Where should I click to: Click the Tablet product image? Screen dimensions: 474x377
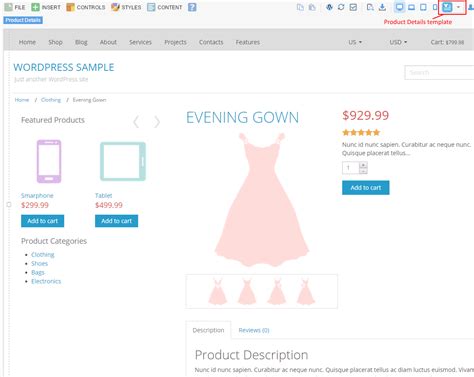click(x=123, y=161)
